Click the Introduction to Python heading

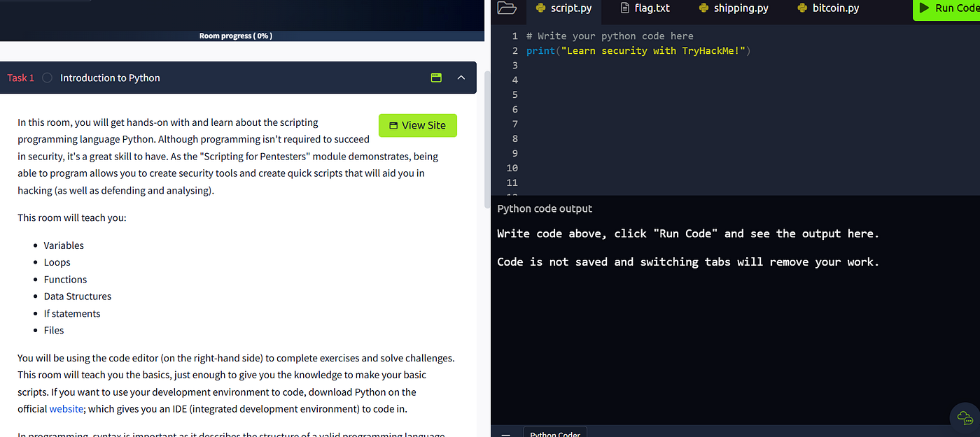pos(110,78)
